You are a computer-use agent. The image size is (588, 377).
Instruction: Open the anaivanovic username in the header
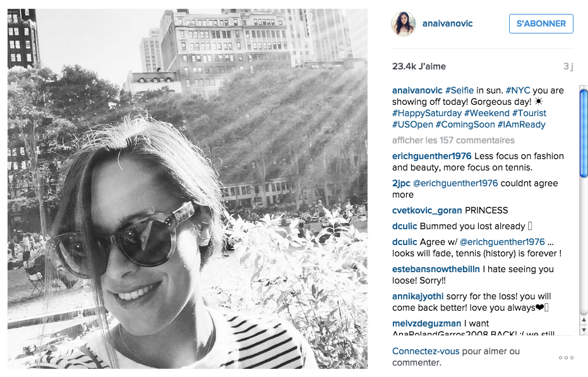(x=447, y=23)
